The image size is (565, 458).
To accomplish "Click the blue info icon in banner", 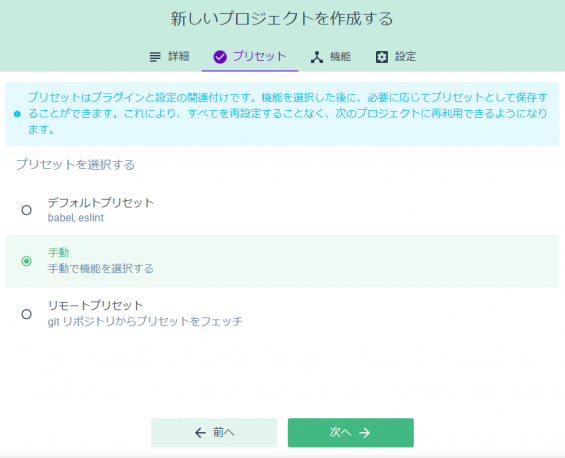I will [x=17, y=114].
